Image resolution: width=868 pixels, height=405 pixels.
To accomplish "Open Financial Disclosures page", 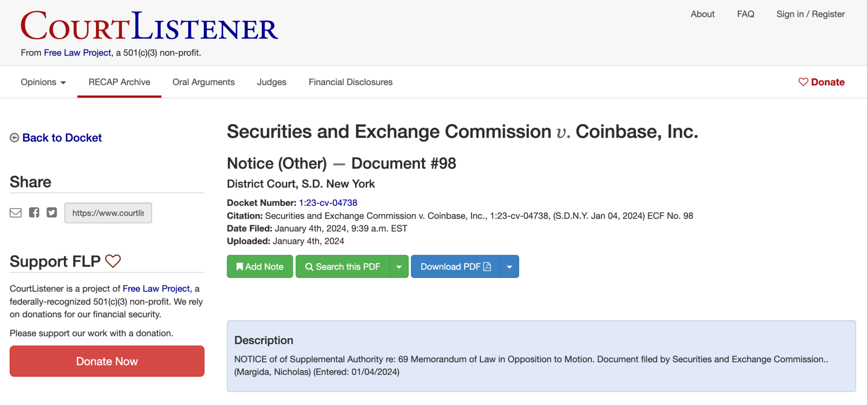I will 351,82.
